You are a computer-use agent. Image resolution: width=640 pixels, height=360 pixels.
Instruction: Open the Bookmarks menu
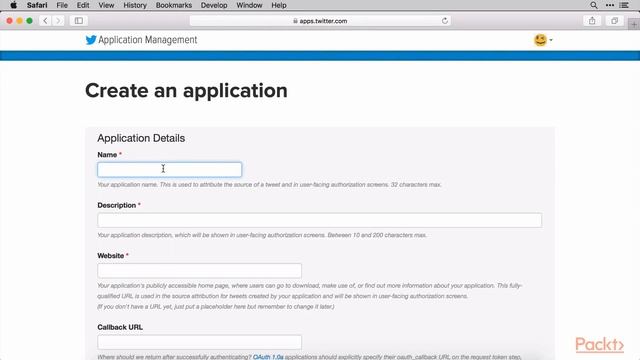coord(174,5)
